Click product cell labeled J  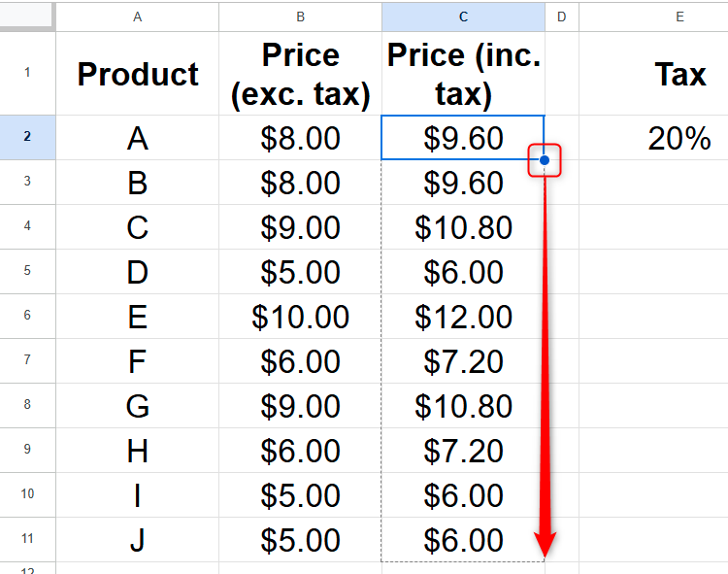[137, 540]
